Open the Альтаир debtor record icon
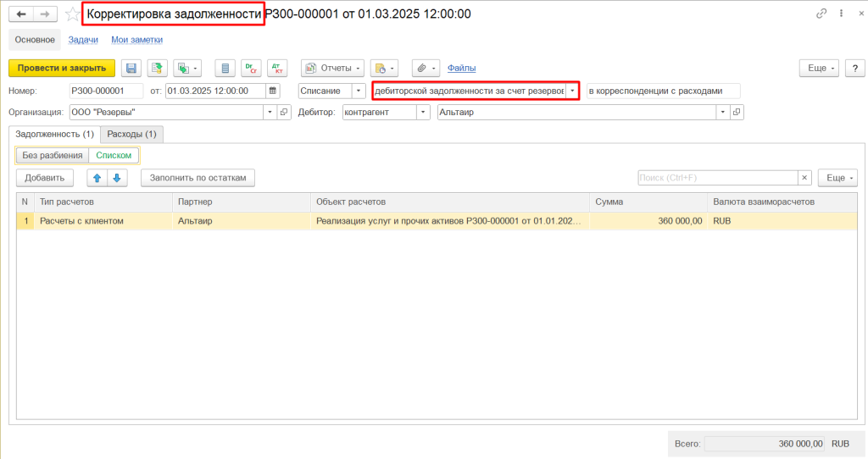Image resolution: width=868 pixels, height=459 pixels. tap(737, 112)
